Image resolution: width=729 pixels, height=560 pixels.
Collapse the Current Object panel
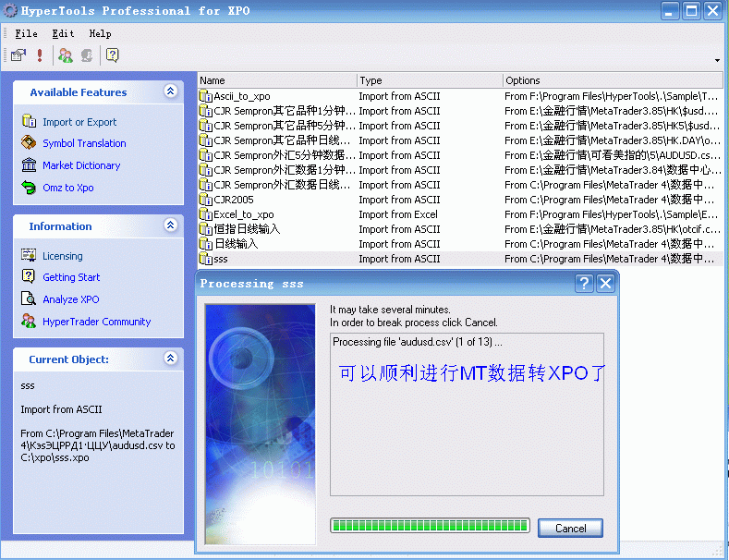click(x=171, y=359)
